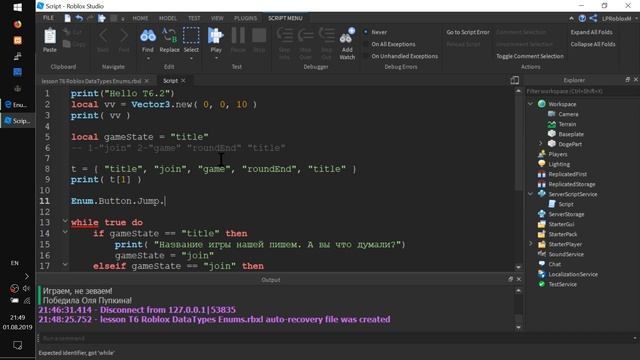This screenshot has width=640, height=360.
Task: Collapse the Workspace tree node
Action: pyautogui.click(x=531, y=104)
